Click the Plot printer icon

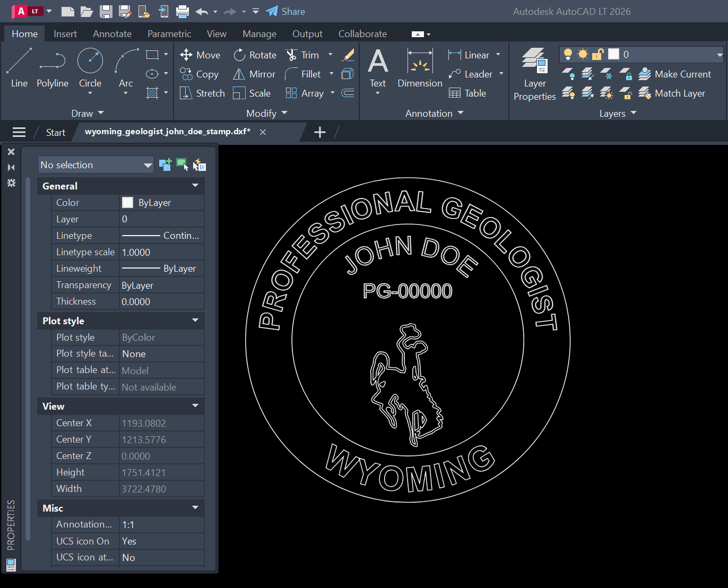click(183, 11)
